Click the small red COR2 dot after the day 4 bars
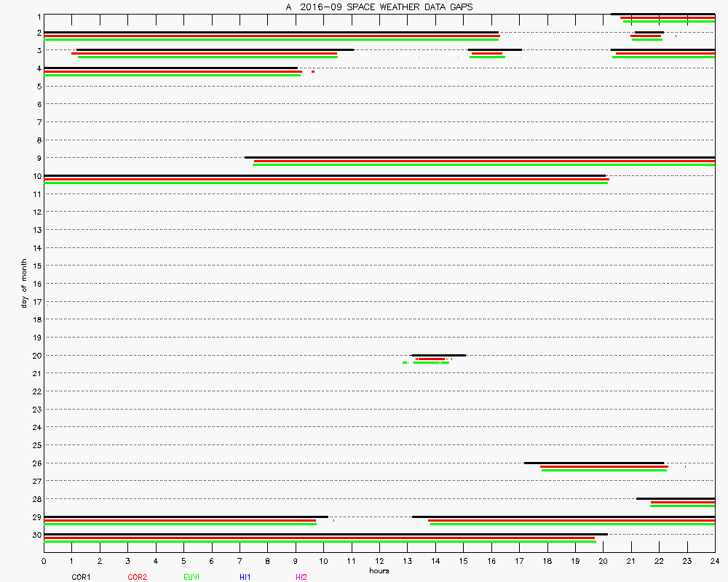This screenshot has width=728, height=582. 313,71
